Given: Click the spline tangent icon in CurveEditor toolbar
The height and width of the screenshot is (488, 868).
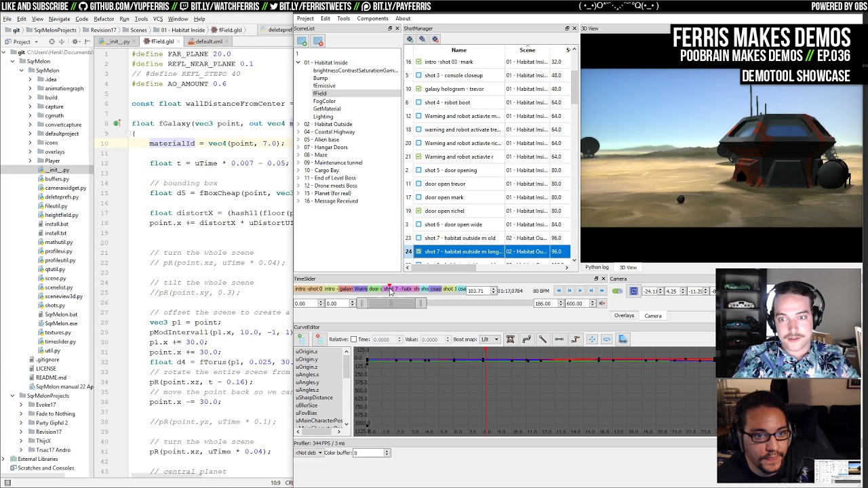Looking at the screenshot, I should 527,339.
